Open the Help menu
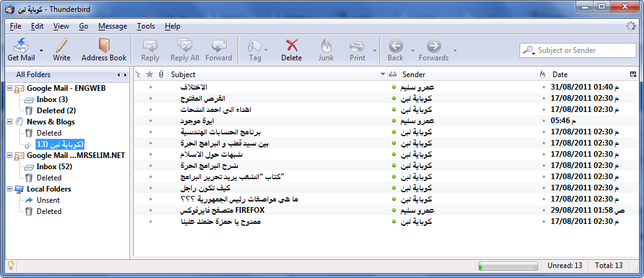644x278 pixels. click(x=172, y=26)
